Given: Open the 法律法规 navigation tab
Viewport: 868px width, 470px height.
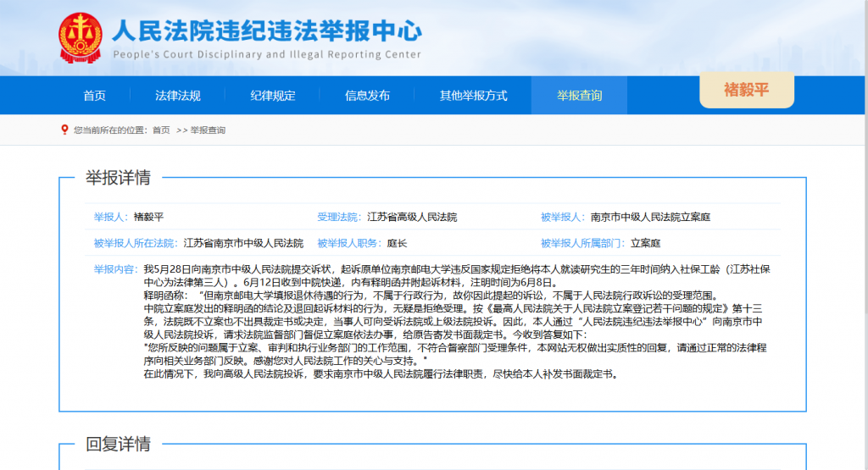Looking at the screenshot, I should click(178, 96).
